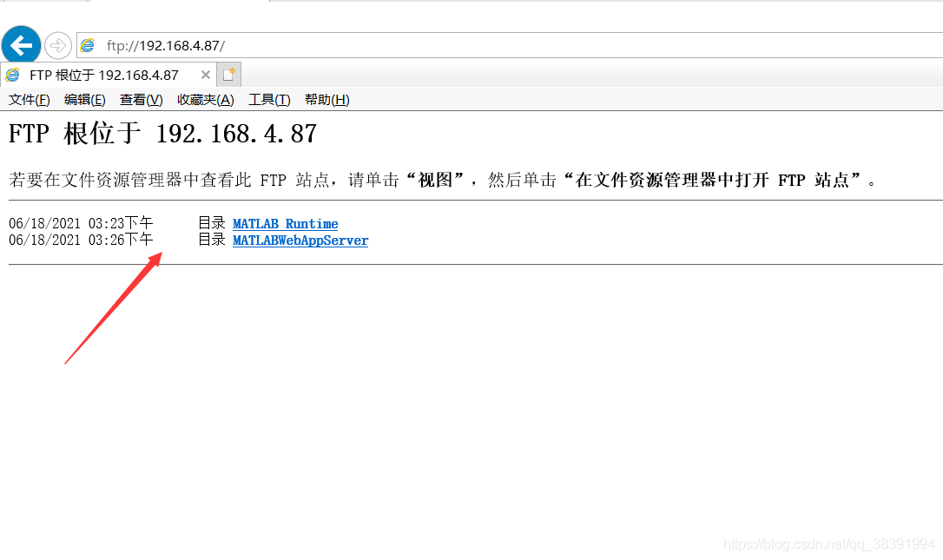943x560 pixels.
Task: Open the MATLABWebAppServer directory link
Action: [300, 240]
